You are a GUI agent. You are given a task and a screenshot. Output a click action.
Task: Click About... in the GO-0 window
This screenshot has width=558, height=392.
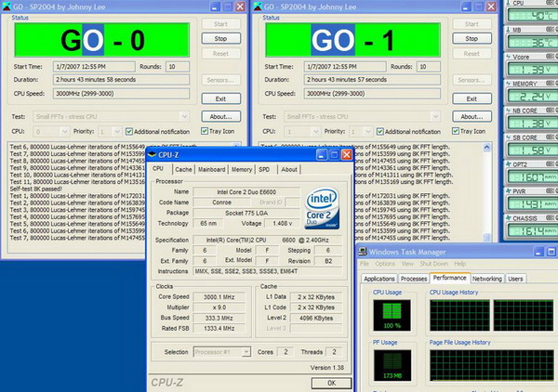[x=221, y=116]
